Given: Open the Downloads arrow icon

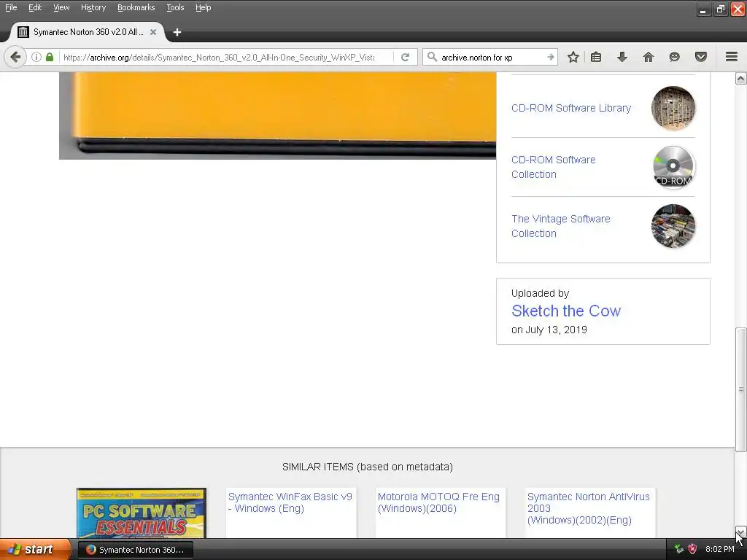Looking at the screenshot, I should [x=622, y=57].
